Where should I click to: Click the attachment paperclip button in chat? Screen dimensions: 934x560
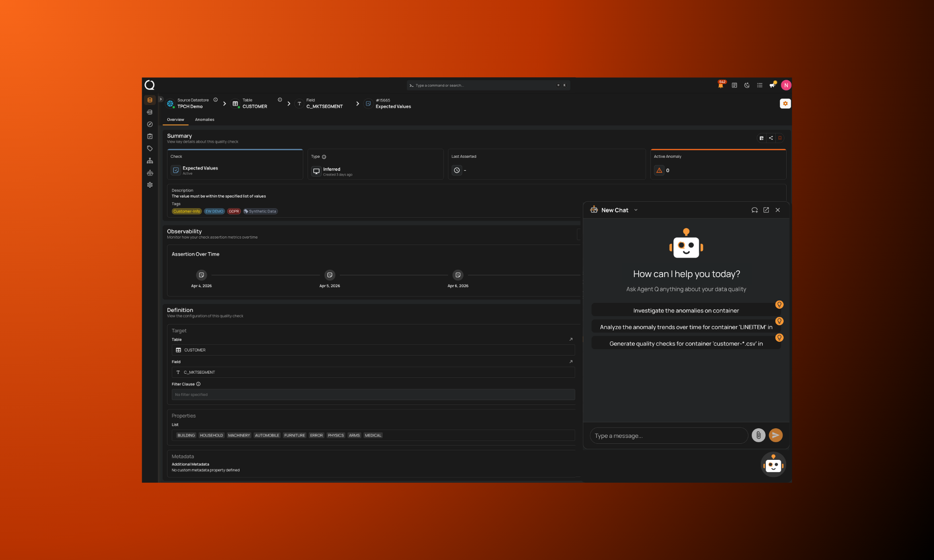point(758,435)
